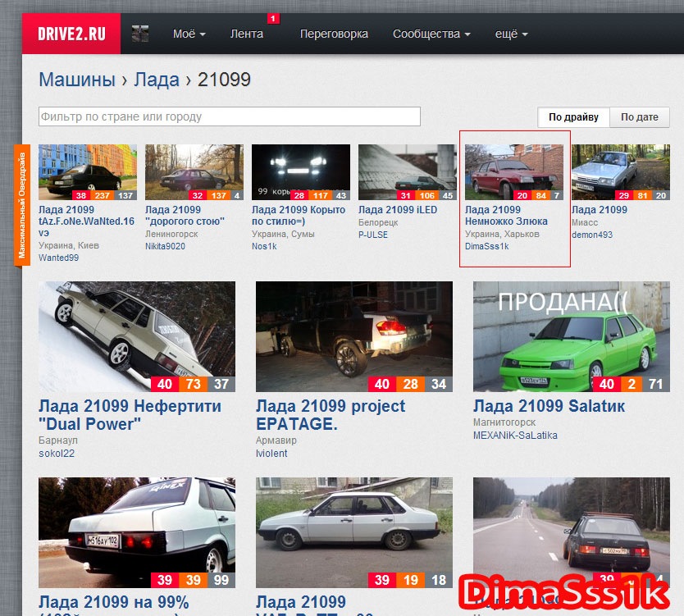This screenshot has height=616, width=684.
Task: Open the на 99% rear-view car photo
Action: 137,532
